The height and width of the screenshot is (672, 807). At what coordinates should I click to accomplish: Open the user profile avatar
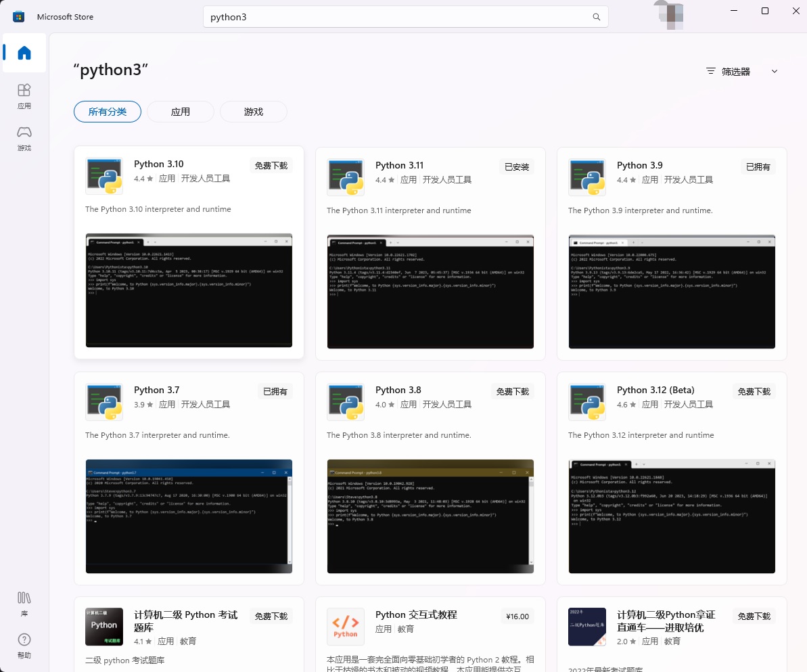click(x=670, y=16)
